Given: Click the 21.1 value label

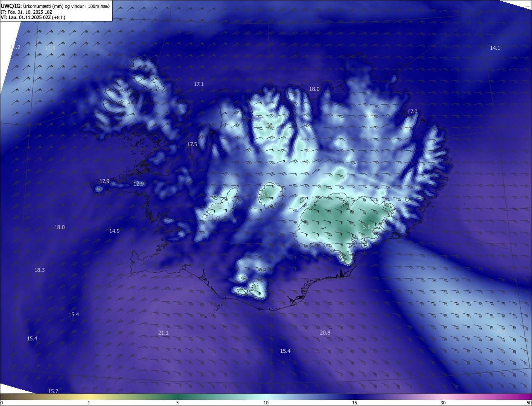Looking at the screenshot, I should (163, 333).
